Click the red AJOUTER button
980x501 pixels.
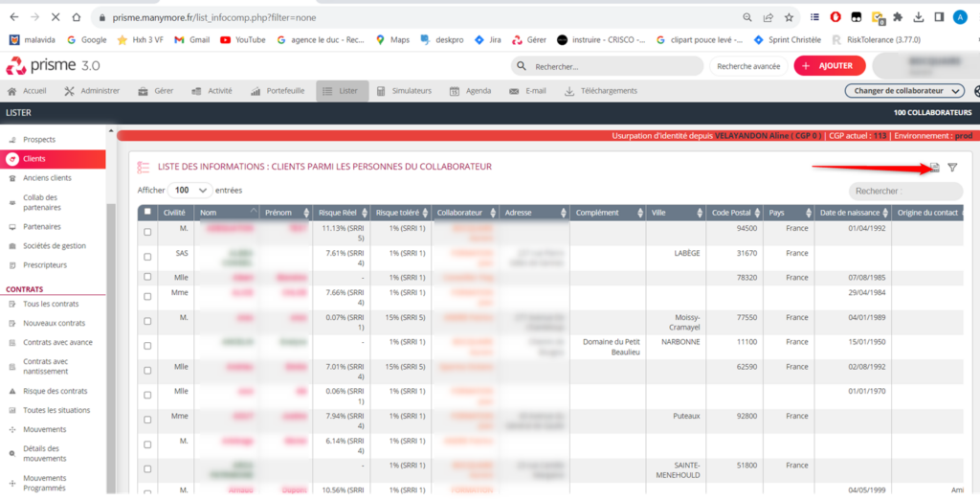pos(829,66)
